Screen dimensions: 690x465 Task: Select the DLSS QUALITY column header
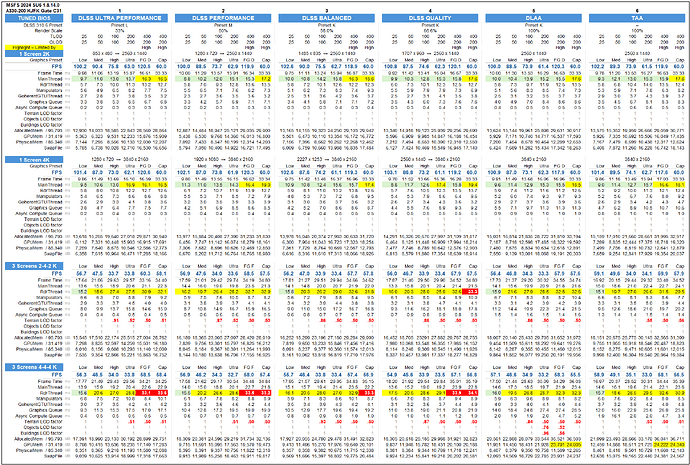430,18
